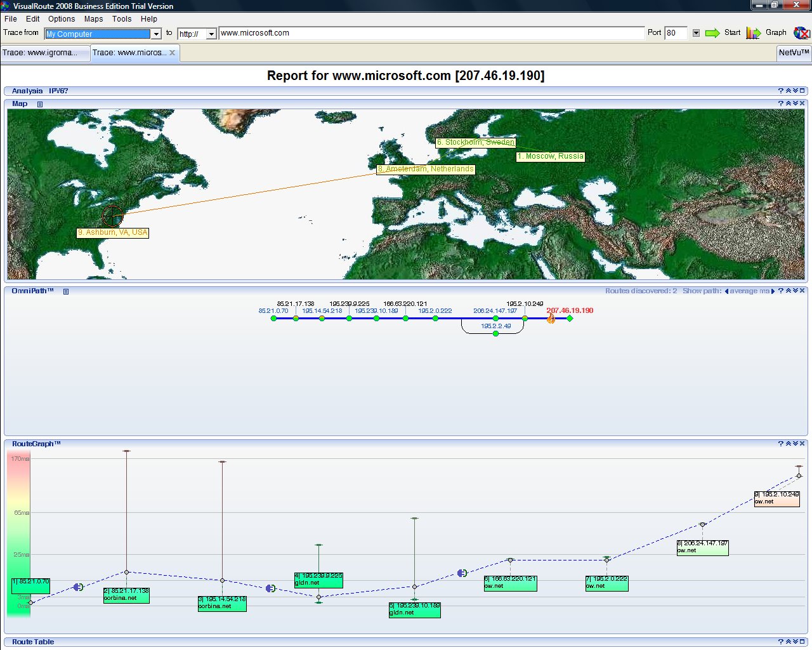This screenshot has height=650, width=812.
Task: Click the Ashburn target circle on map
Action: pos(112,216)
